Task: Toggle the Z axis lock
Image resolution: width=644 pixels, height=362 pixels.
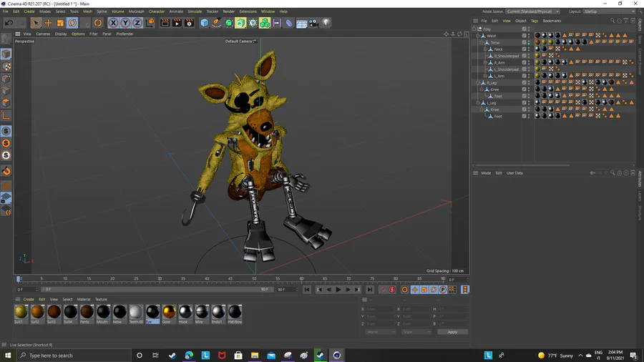Action: (x=137, y=23)
